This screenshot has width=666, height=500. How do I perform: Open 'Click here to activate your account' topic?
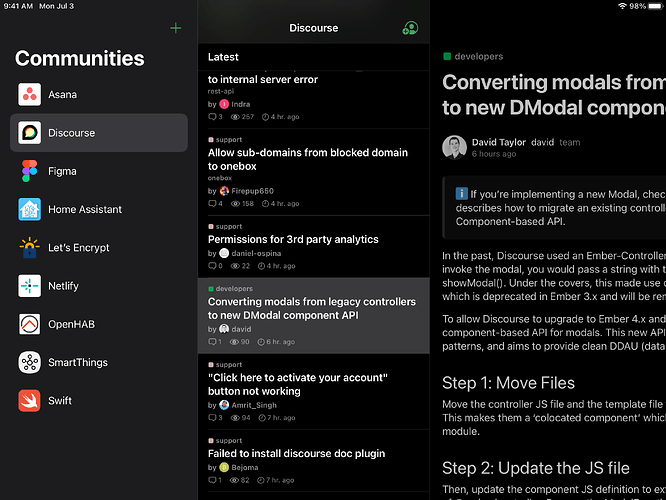[x=298, y=384]
